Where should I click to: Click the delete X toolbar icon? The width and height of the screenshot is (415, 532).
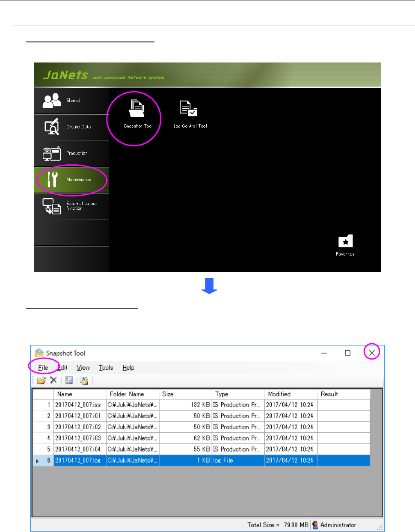[53, 380]
